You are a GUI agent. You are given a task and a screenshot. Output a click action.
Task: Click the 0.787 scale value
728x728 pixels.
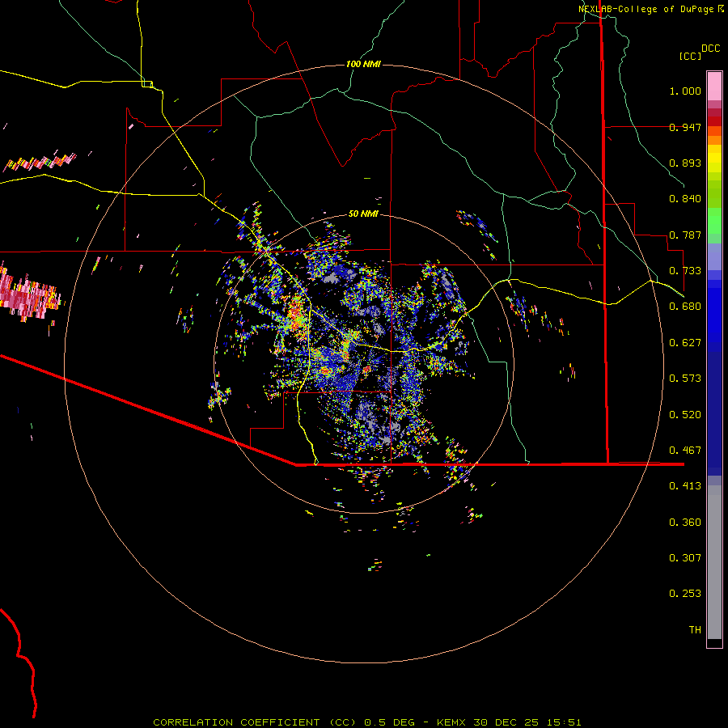(x=685, y=235)
